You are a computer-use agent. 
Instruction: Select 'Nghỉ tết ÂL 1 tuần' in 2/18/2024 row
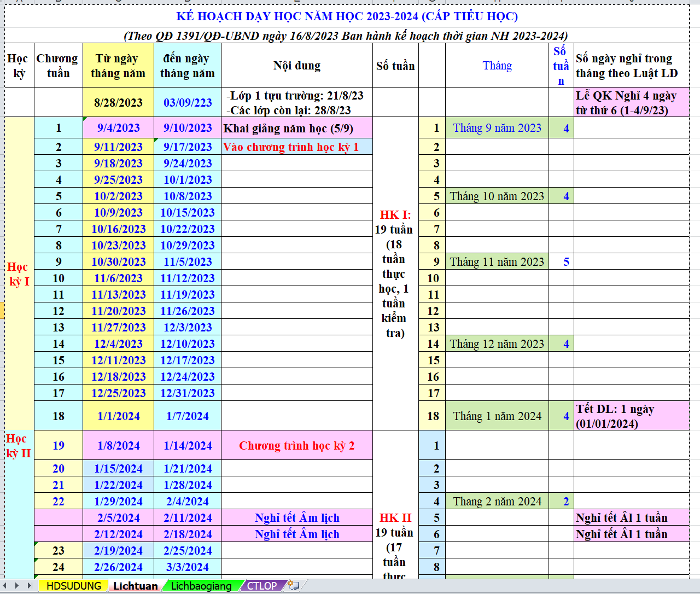[632, 534]
